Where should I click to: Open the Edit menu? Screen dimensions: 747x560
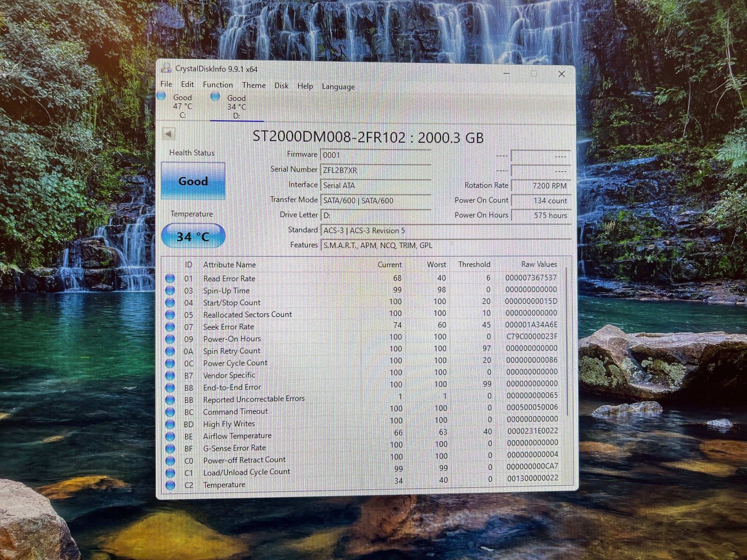[187, 84]
